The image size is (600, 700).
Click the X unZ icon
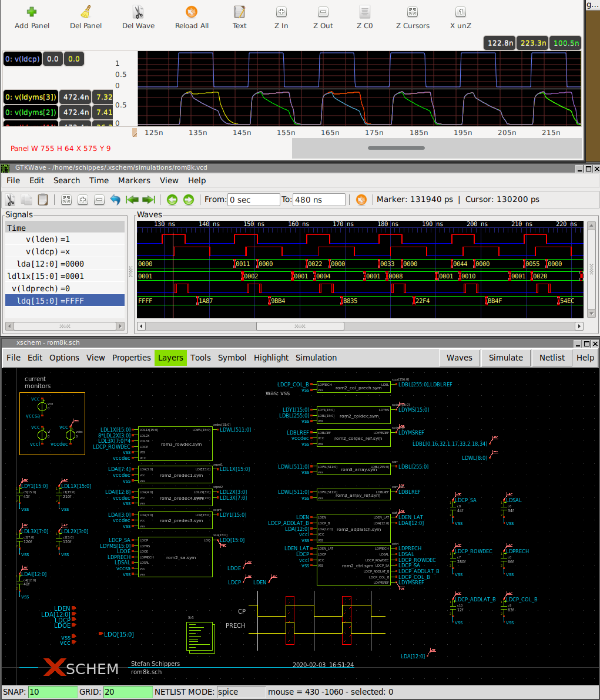tap(460, 12)
